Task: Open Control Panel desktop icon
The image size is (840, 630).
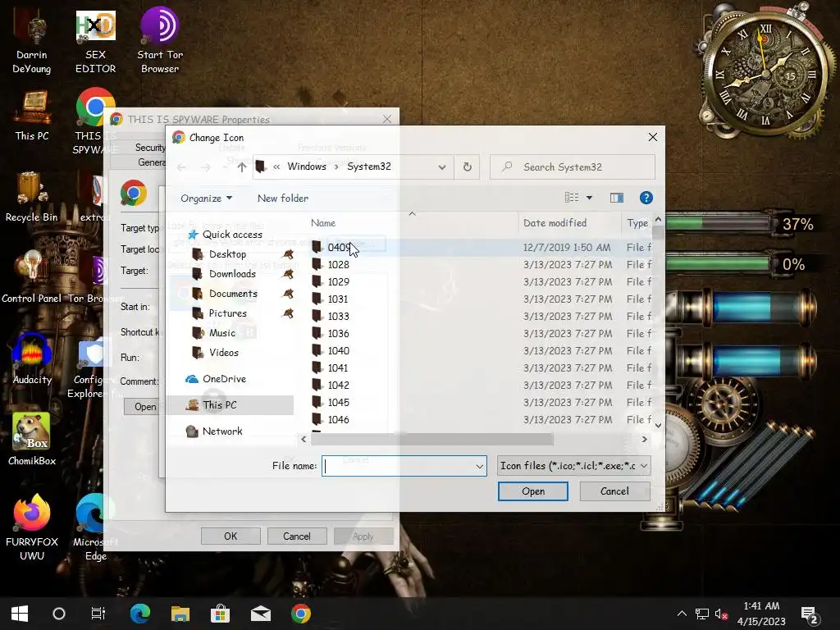Action: click(32, 277)
